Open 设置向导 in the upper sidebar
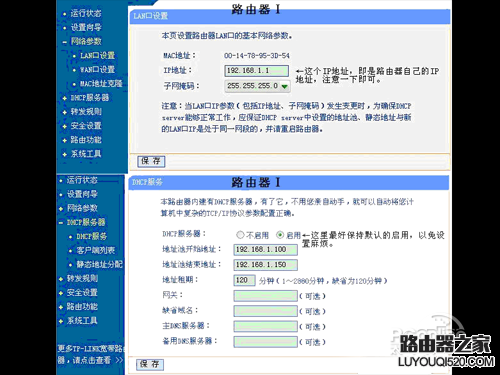The height and width of the screenshot is (375, 500). [86, 27]
